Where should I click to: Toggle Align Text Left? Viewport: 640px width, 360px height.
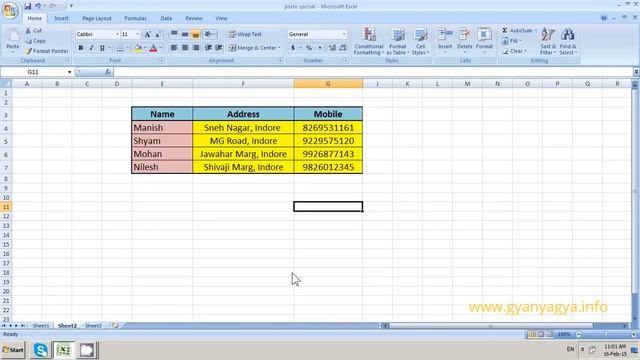tap(174, 48)
